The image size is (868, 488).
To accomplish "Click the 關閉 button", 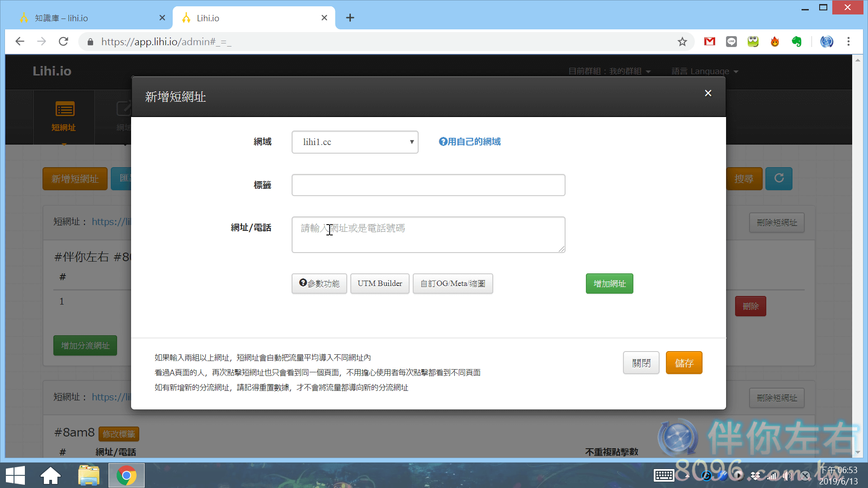I will point(641,363).
